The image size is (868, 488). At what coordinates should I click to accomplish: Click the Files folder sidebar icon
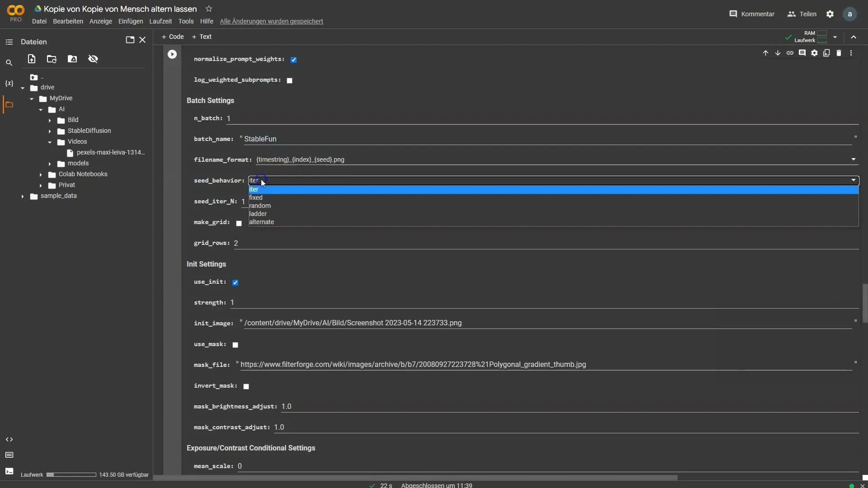pos(9,104)
